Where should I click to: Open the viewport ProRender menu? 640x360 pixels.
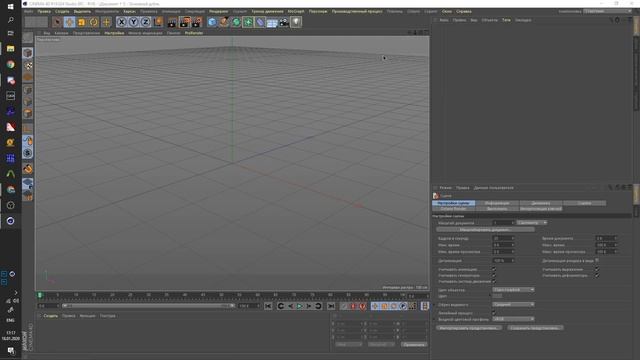[x=194, y=33]
